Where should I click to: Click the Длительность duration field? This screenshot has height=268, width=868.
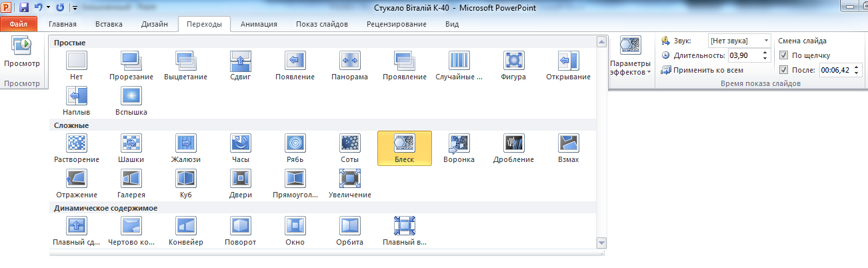[745, 55]
